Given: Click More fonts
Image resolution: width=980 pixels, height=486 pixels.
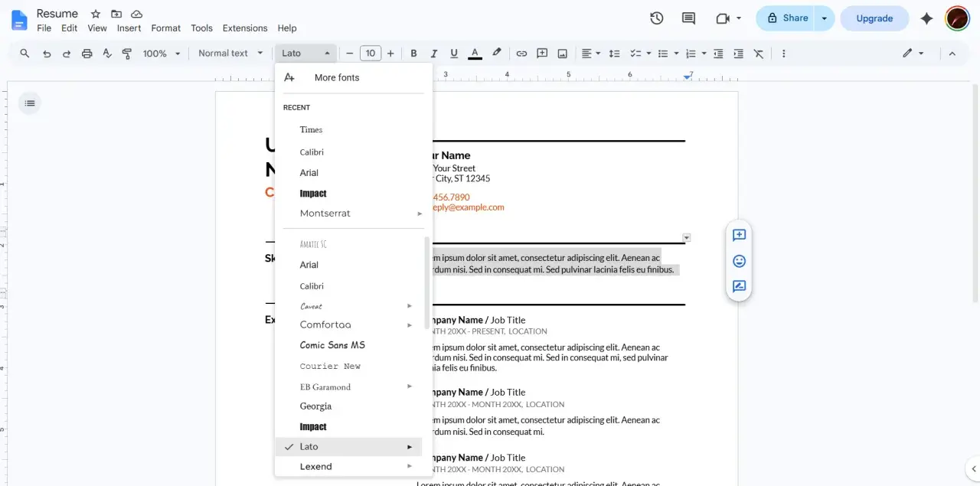Looking at the screenshot, I should [x=349, y=77].
